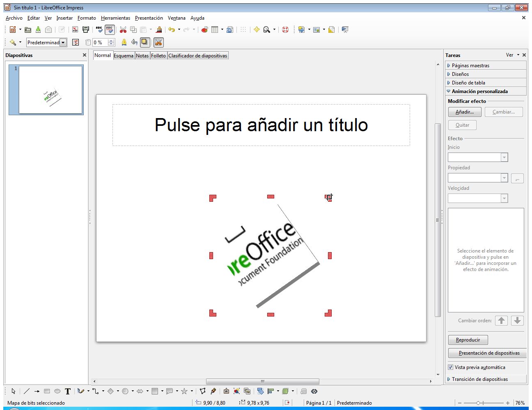Open the Inicio dropdown

[x=504, y=157]
